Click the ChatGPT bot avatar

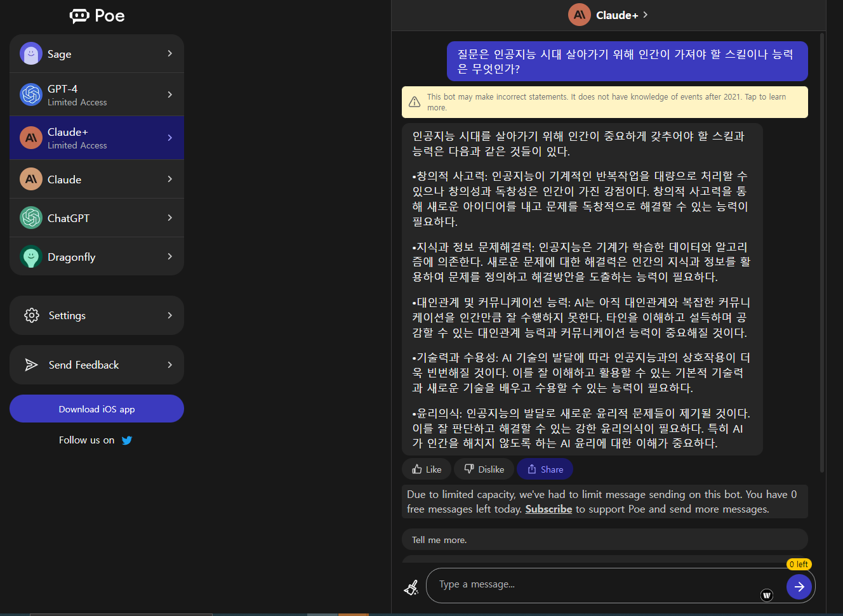31,218
